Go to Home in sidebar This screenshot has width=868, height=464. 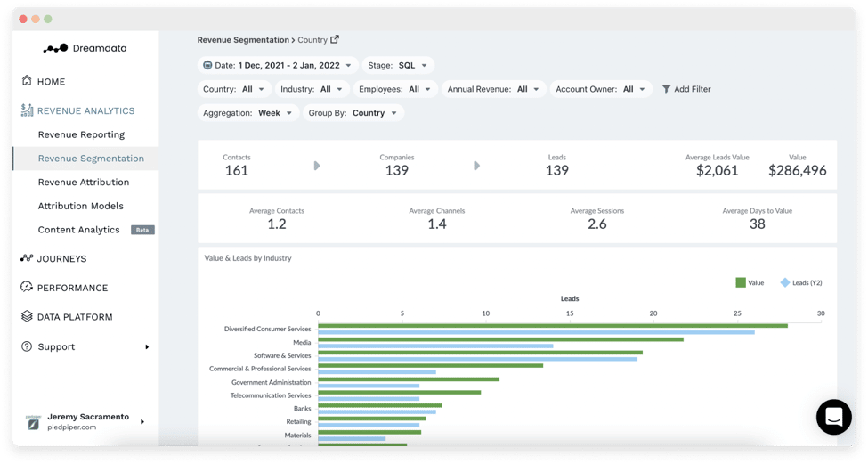(51, 81)
